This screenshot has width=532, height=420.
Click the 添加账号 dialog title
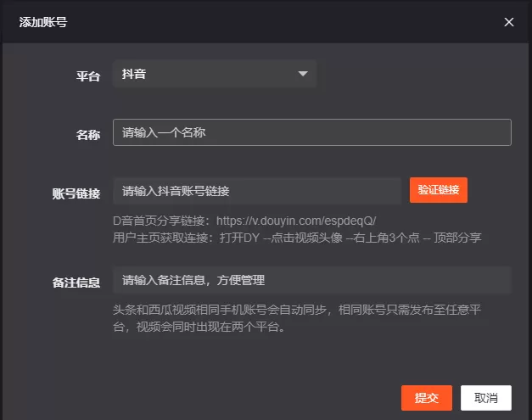43,22
